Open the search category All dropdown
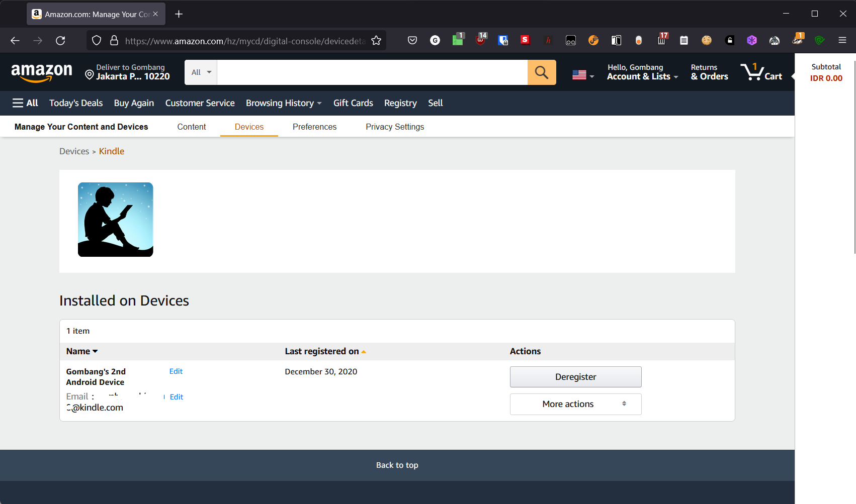The width and height of the screenshot is (856, 504). 201,72
